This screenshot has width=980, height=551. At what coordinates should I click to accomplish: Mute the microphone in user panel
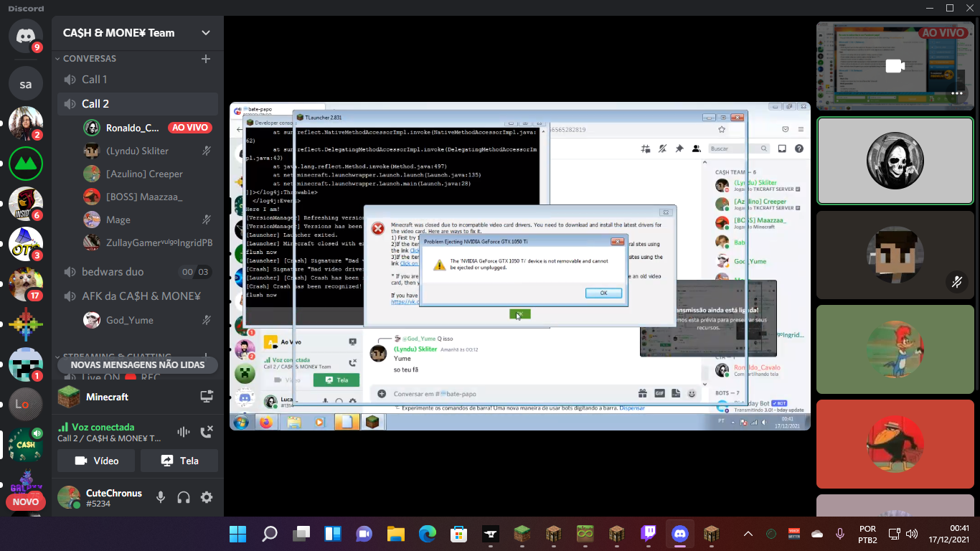[161, 497]
